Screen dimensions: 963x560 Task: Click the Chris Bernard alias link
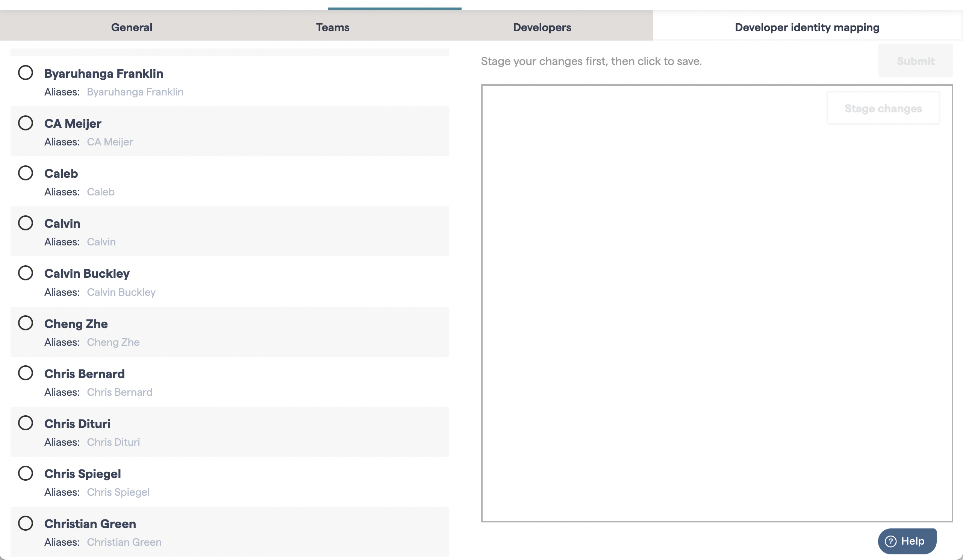pyautogui.click(x=120, y=392)
